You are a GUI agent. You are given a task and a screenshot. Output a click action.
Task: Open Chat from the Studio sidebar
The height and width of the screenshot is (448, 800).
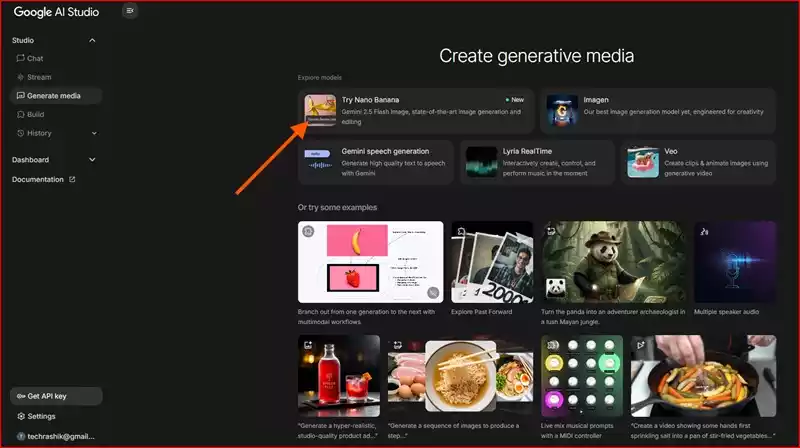pos(35,58)
